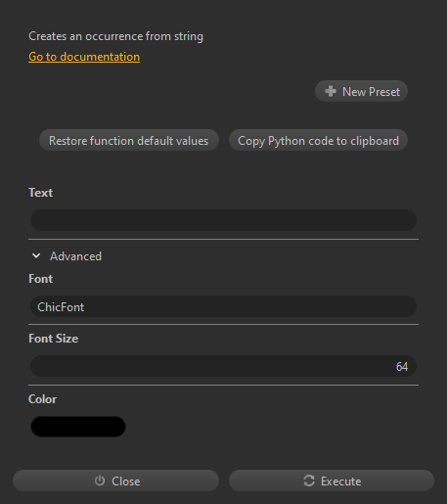This screenshot has width=447, height=504.
Task: Click the description 'Creates an occurrence from string'
Action: (115, 36)
